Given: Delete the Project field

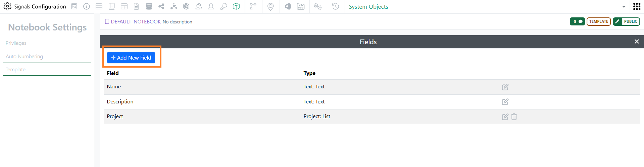Looking at the screenshot, I should pyautogui.click(x=514, y=117).
